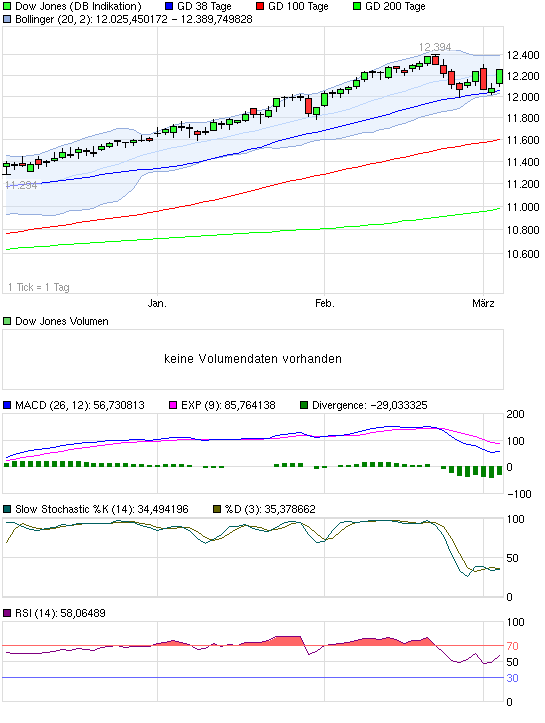Click the 'GD 200 Tage' legend text
This screenshot has width=545, height=723.
click(x=395, y=6)
